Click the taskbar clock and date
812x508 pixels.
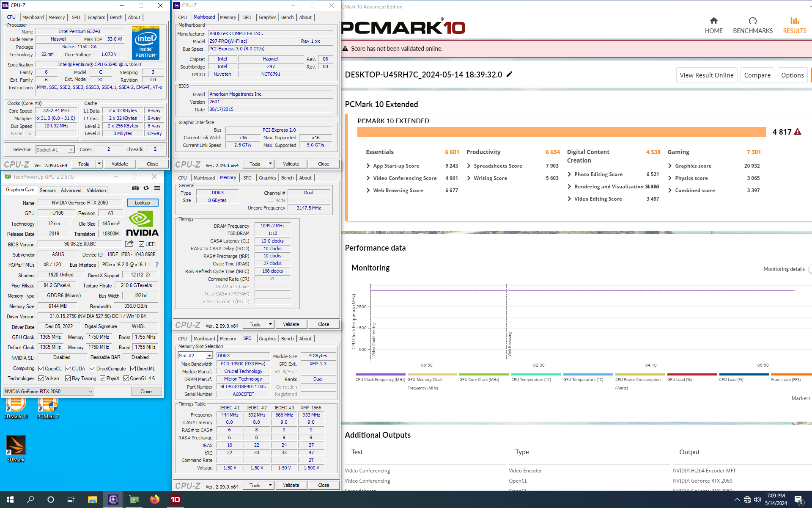click(776, 500)
